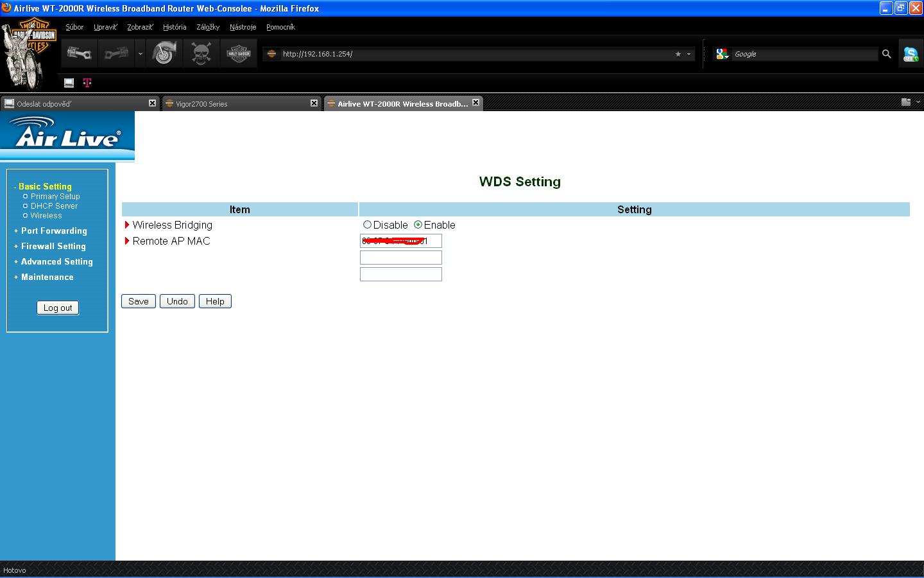Open DHCP Server link
The height and width of the screenshot is (578, 924).
[54, 206]
